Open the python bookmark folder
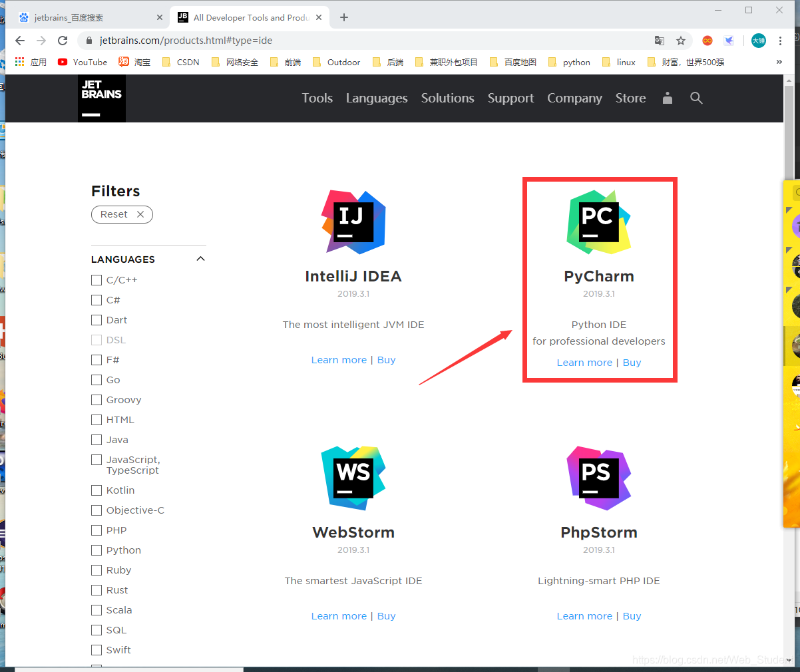Image resolution: width=800 pixels, height=672 pixels. [569, 62]
